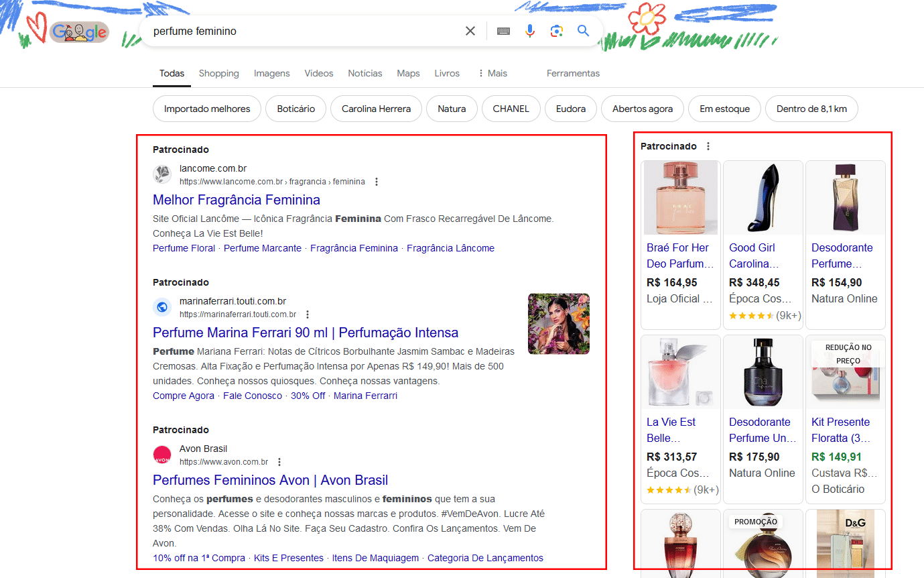This screenshot has width=924, height=578.
Task: Switch to the Imagens tab
Action: coord(272,73)
